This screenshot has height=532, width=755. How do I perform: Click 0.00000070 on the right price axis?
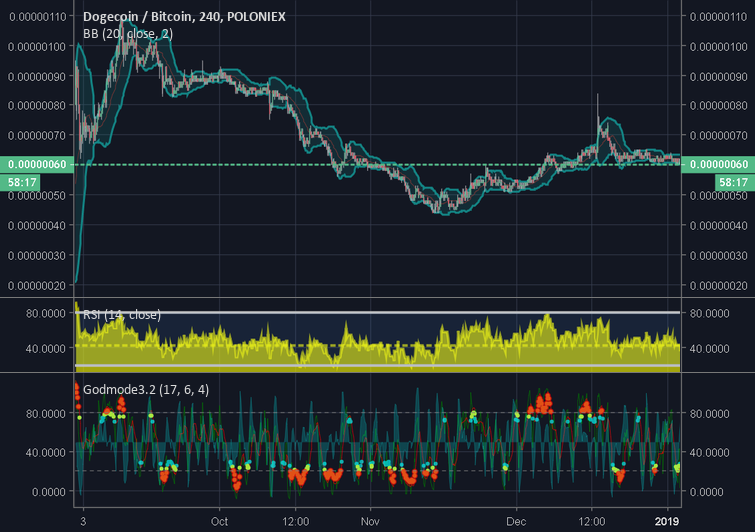(718, 135)
